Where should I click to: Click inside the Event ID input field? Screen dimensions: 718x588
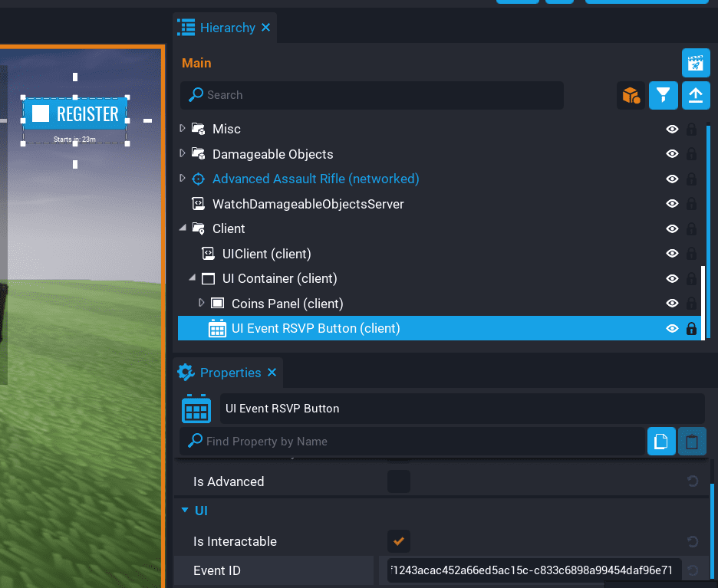coord(529,570)
